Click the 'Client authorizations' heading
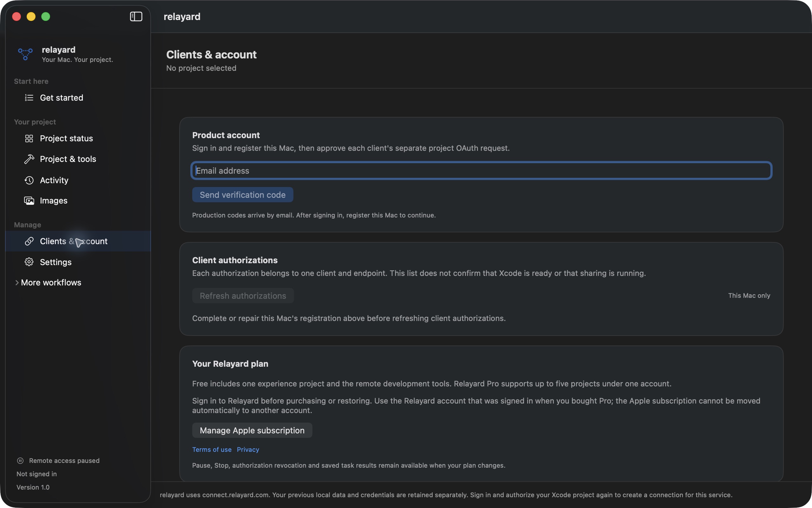Image resolution: width=812 pixels, height=508 pixels. click(x=235, y=260)
